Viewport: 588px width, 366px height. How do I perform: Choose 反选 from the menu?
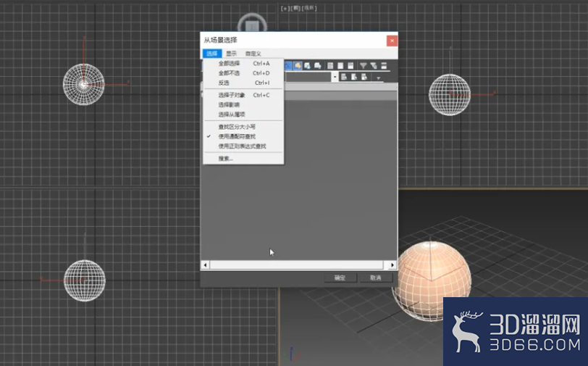point(244,83)
